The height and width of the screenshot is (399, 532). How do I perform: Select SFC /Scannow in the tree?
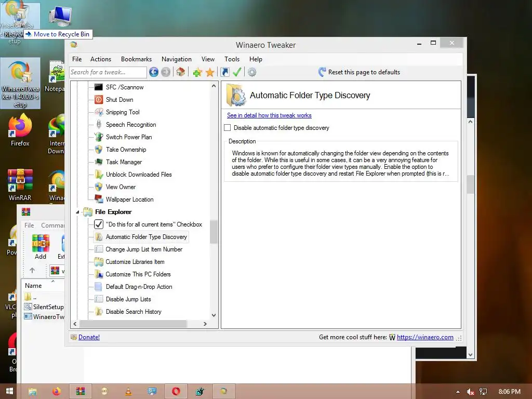[125, 87]
